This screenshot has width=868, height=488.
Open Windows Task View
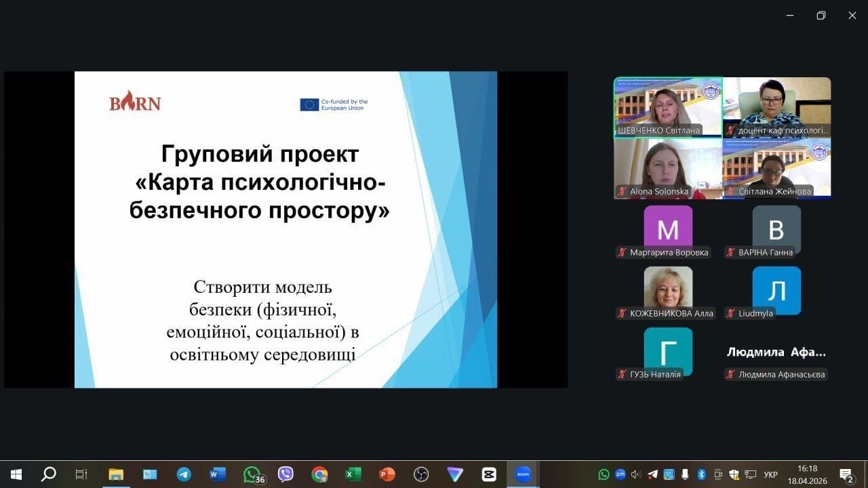[81, 474]
